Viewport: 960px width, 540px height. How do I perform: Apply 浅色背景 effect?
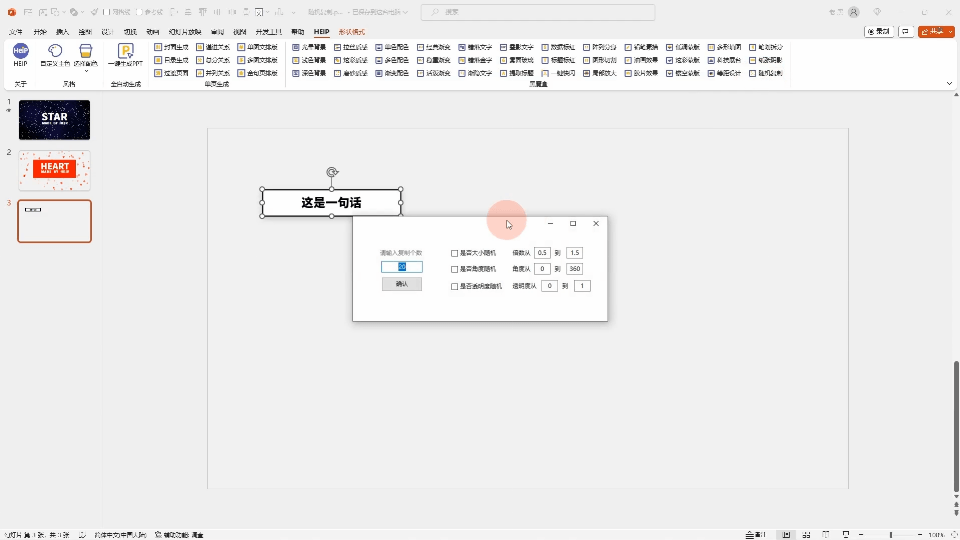point(309,60)
